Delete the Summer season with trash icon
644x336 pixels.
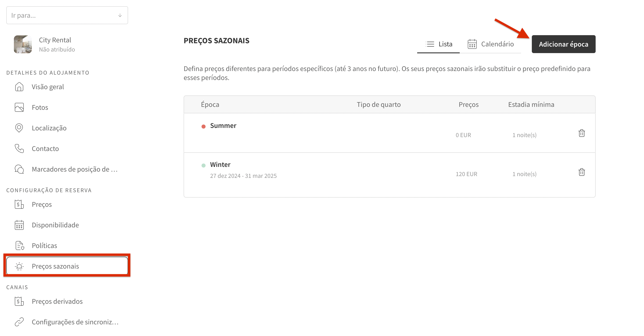click(x=582, y=133)
